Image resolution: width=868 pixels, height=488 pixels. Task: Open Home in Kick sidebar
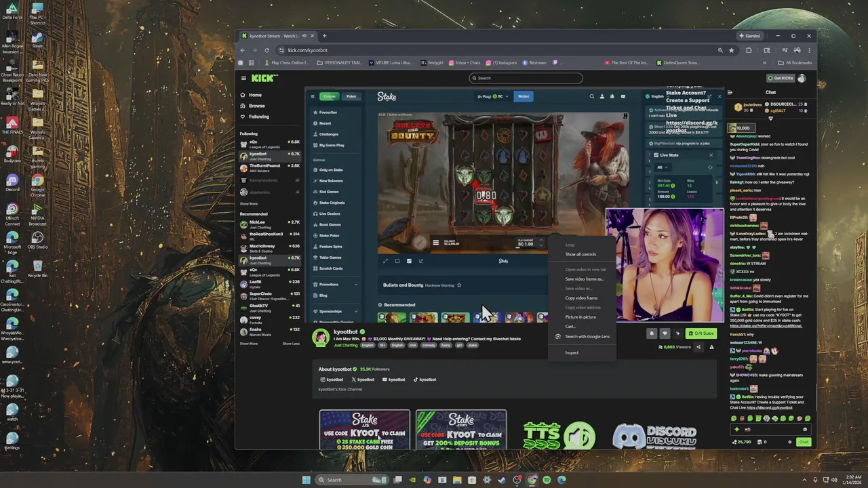(x=251, y=95)
